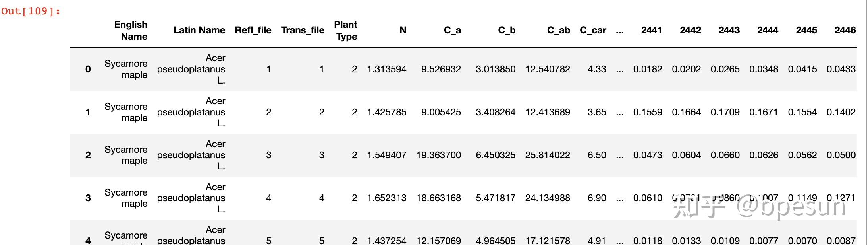Click the C_a value 19.363700
This screenshot has height=245, width=868.
(438, 155)
